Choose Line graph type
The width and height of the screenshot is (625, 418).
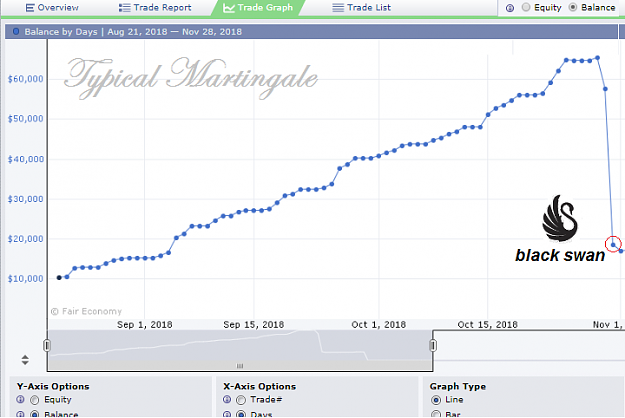[436, 400]
